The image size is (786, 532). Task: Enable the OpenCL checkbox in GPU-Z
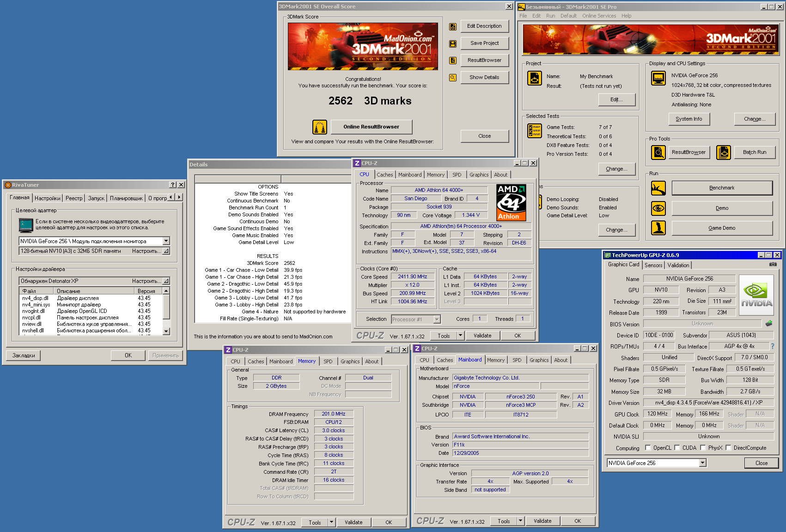[648, 448]
